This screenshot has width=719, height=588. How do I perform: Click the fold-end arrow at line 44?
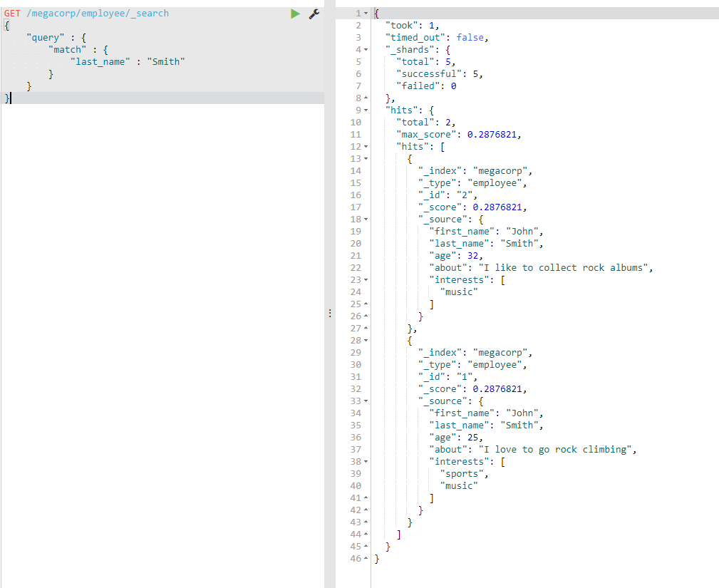(x=366, y=534)
